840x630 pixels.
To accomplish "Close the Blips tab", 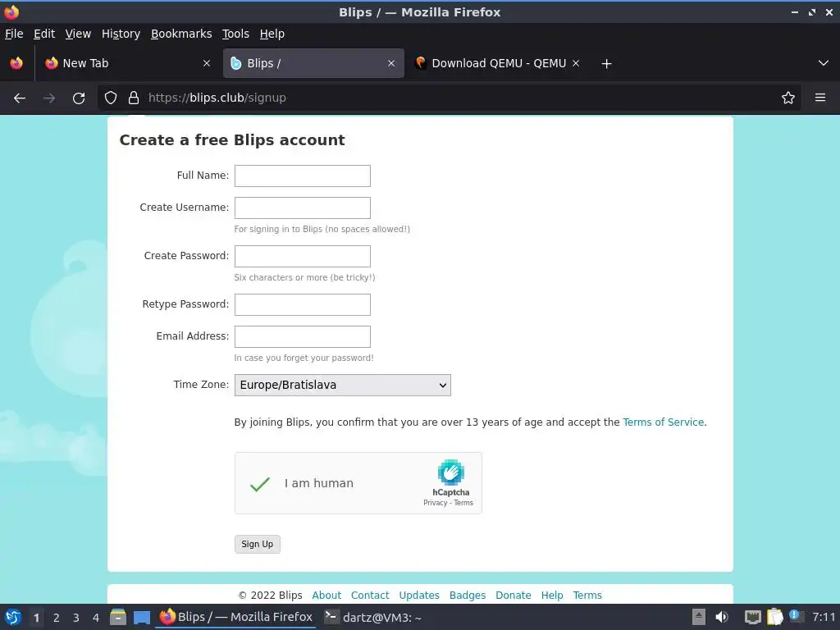I will [391, 63].
